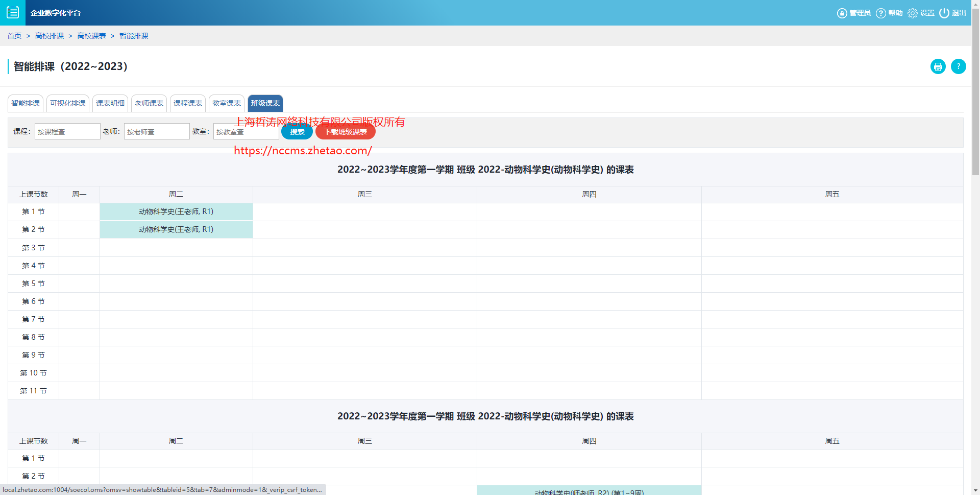The height and width of the screenshot is (495, 980).
Task: Open 智能排课 breadcrumb link
Action: click(134, 36)
